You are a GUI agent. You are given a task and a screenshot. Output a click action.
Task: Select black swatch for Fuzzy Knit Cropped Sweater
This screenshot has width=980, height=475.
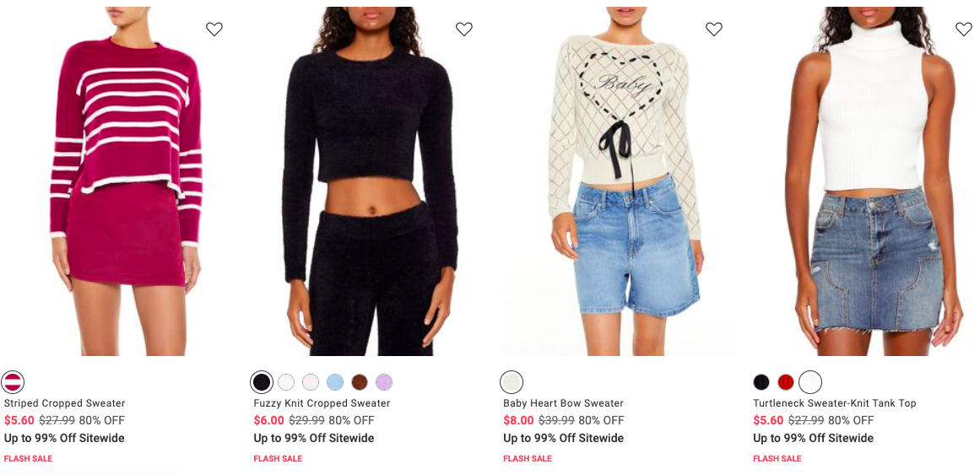tap(262, 382)
